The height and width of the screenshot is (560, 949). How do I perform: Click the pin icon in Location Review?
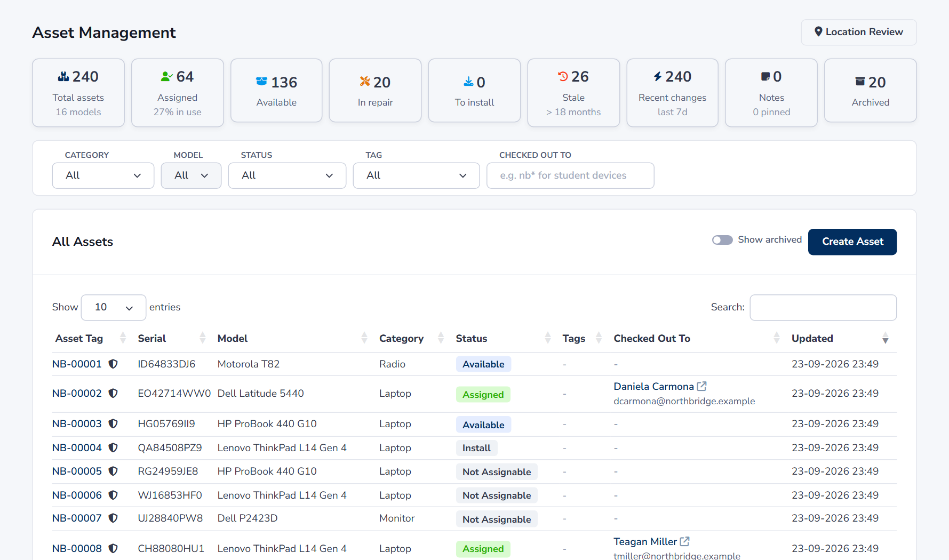[818, 32]
